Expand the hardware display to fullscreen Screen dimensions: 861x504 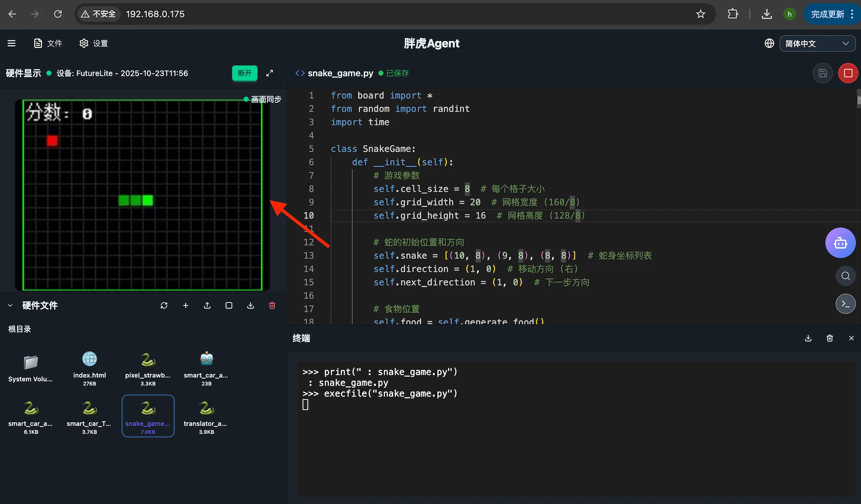[x=270, y=73]
